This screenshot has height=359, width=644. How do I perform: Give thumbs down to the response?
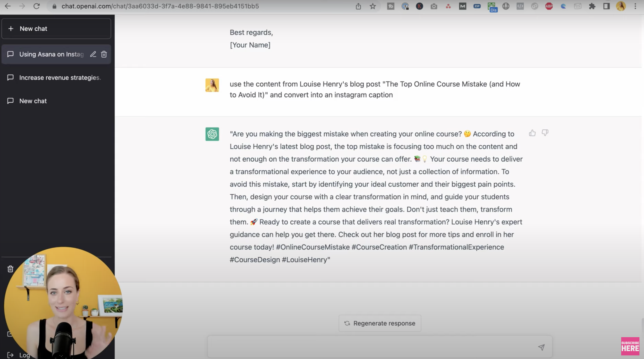click(545, 133)
